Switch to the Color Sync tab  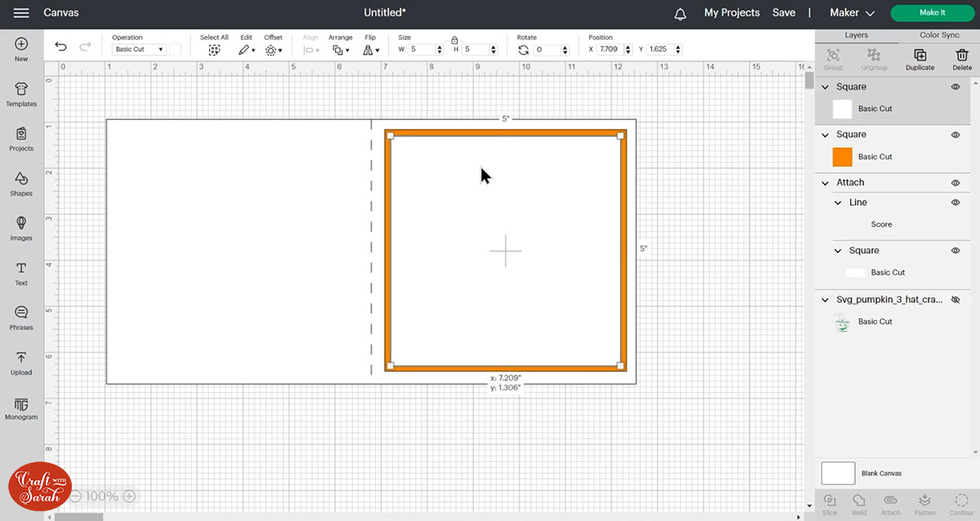click(939, 35)
